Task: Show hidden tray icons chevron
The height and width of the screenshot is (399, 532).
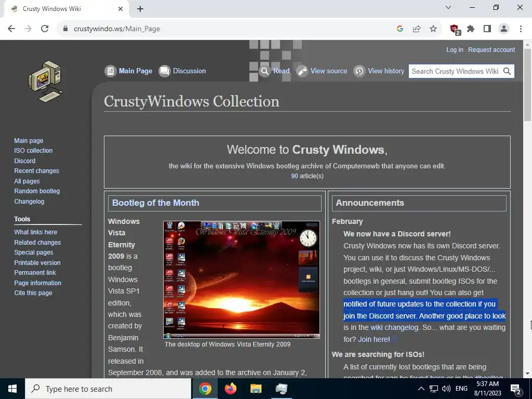Action: click(x=421, y=389)
